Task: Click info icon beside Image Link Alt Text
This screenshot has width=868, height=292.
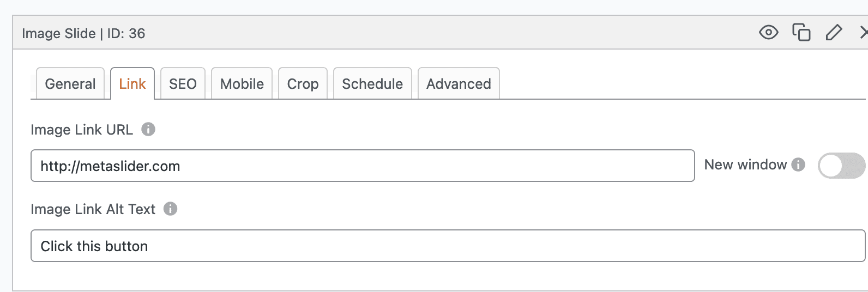Action: 171,209
